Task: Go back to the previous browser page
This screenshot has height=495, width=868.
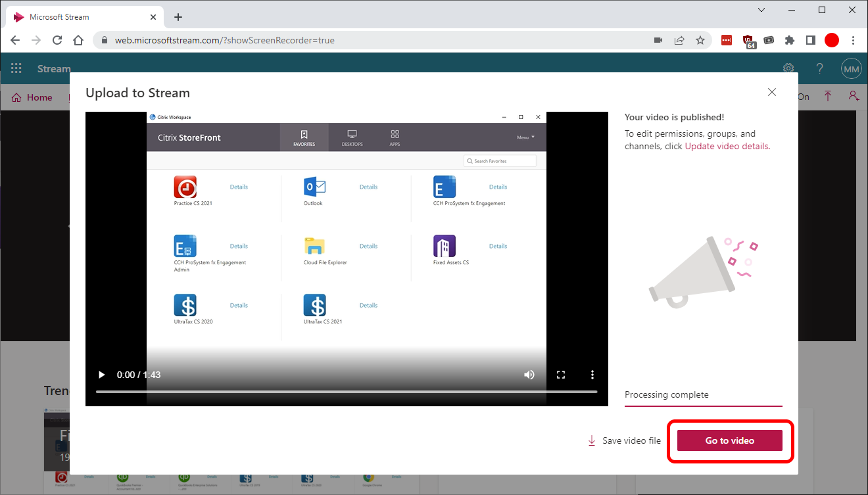Action: [15, 40]
